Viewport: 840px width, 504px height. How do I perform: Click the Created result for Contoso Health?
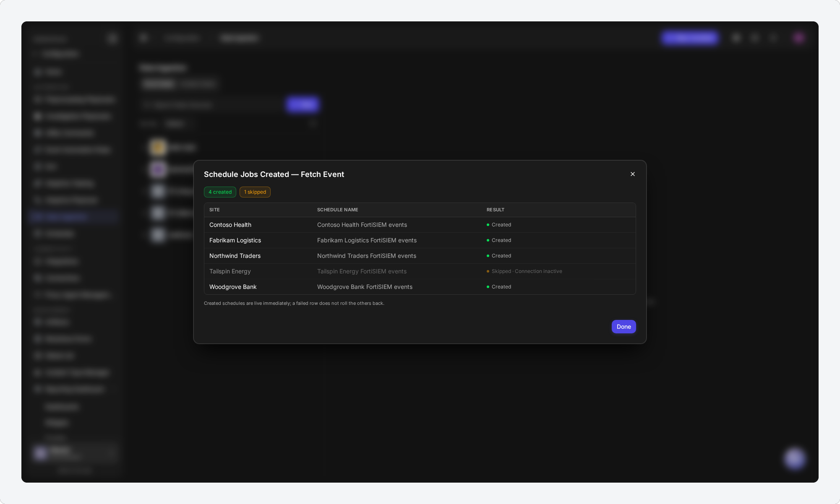tap(499, 225)
